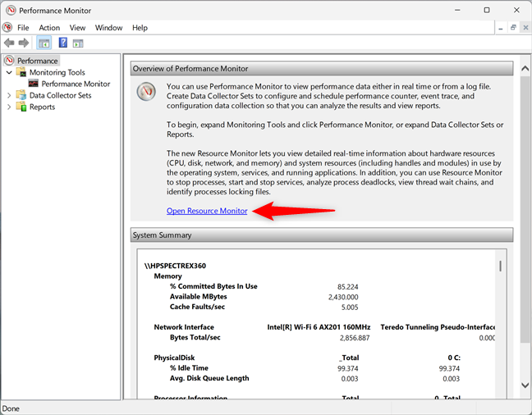Viewport: 532px width, 415px height.
Task: Click main pane scrollbar down arrow
Action: (x=525, y=385)
